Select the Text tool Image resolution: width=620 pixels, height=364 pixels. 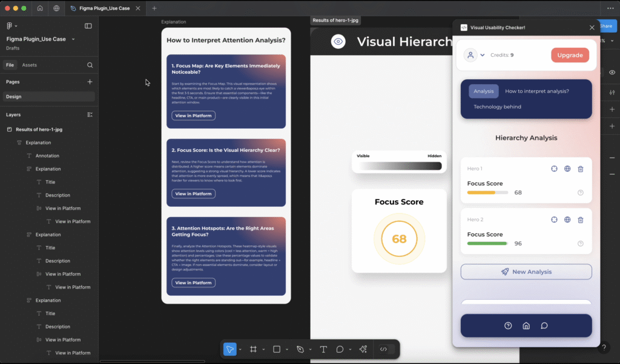click(x=323, y=349)
